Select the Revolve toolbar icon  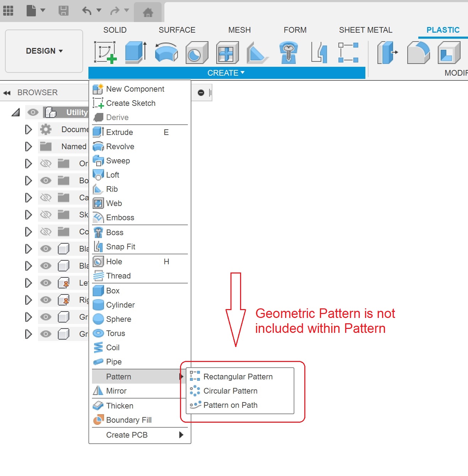click(x=166, y=53)
